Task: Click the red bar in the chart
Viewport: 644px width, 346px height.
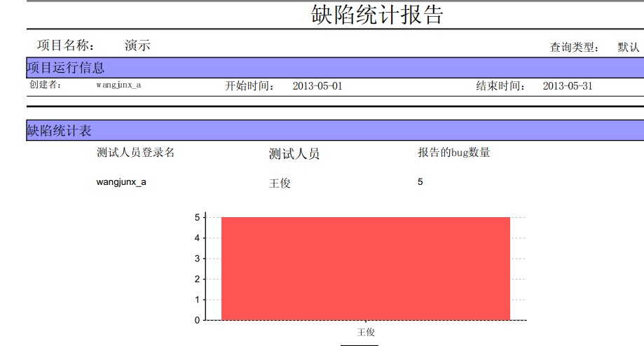Action: coord(366,268)
